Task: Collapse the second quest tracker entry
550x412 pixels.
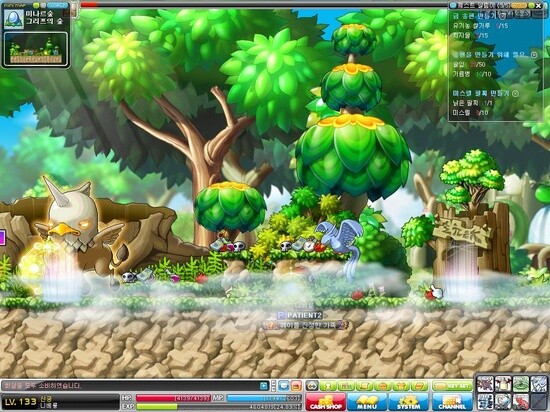Action: (534, 55)
